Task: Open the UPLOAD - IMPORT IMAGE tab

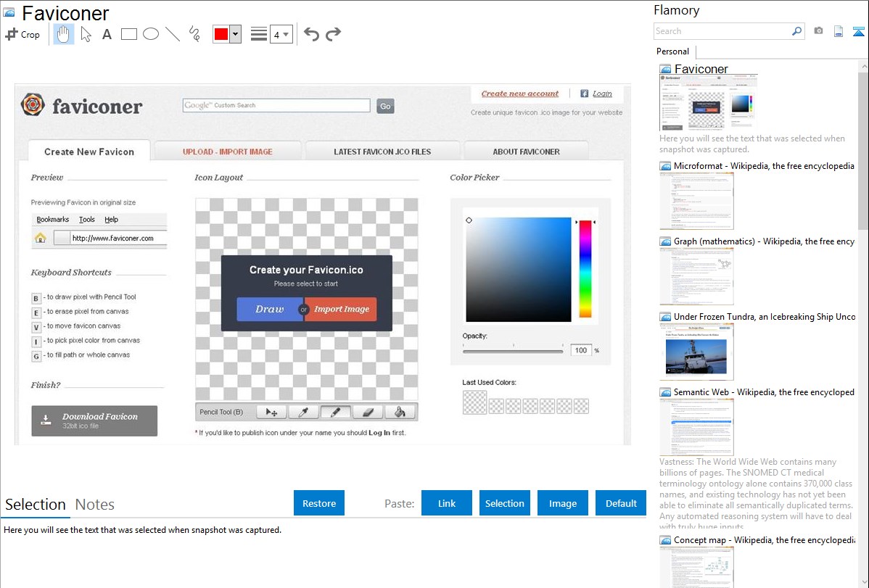Action: pyautogui.click(x=228, y=152)
